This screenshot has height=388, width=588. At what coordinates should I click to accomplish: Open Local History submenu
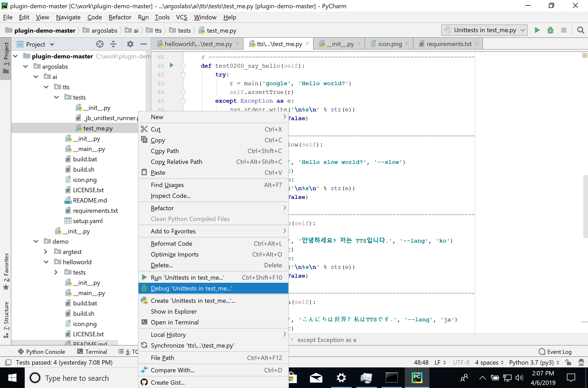click(x=213, y=334)
